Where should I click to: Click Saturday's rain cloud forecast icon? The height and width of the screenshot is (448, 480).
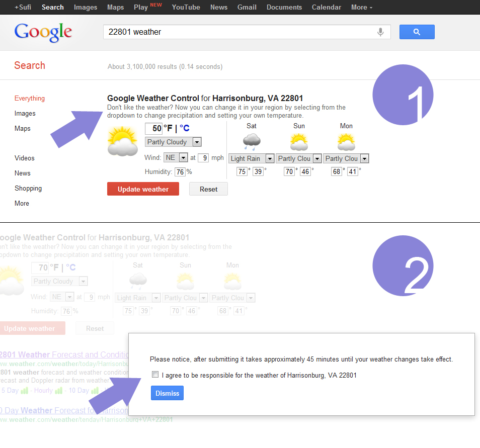pos(252,142)
